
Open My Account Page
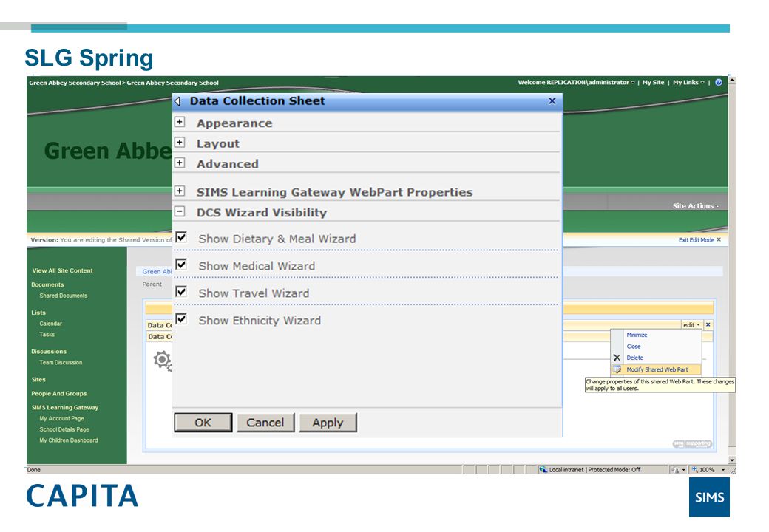tap(62, 419)
